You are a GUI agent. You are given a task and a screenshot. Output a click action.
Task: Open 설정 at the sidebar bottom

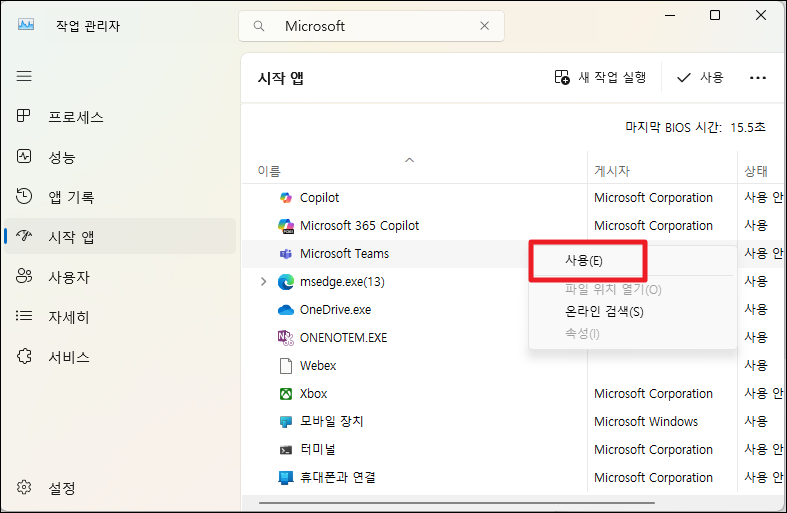[120, 487]
